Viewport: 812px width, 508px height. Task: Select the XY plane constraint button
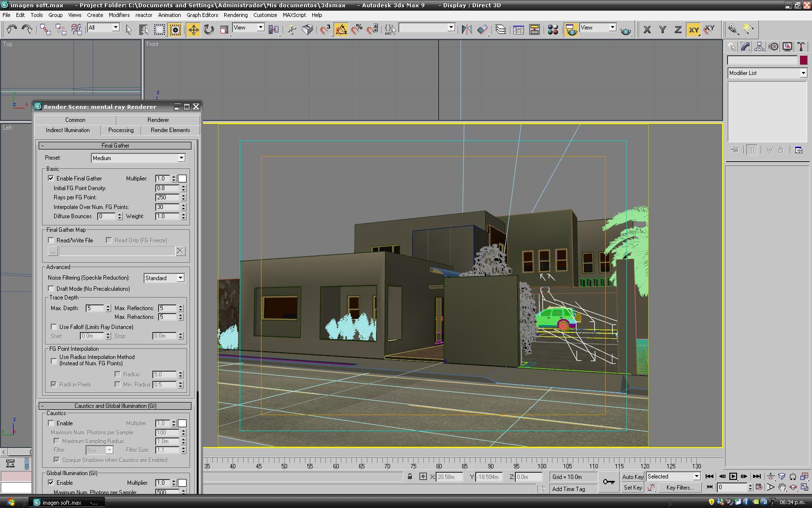click(694, 30)
